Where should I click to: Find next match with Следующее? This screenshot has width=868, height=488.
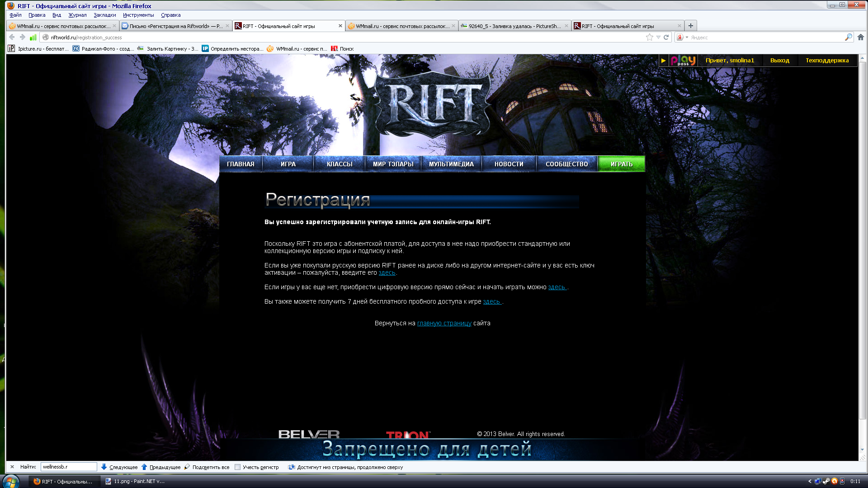(119, 467)
